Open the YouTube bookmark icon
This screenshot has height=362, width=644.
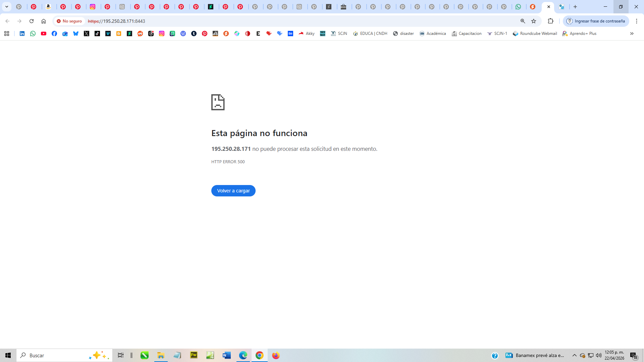(44, 34)
